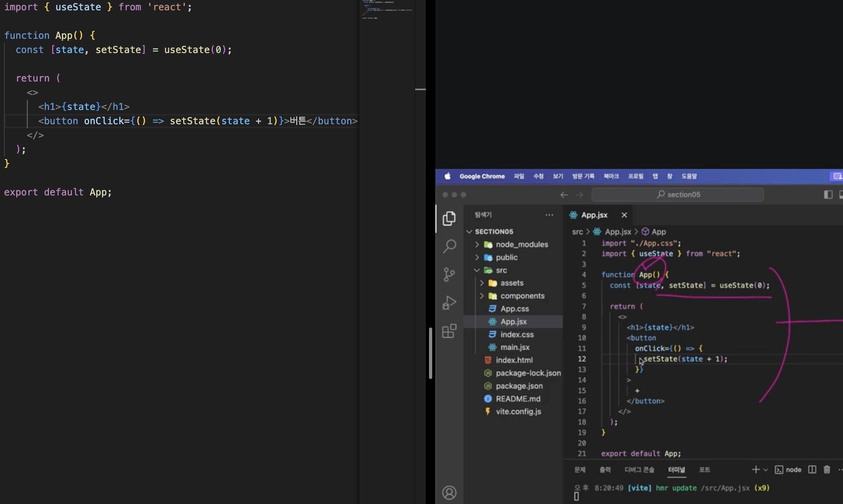The height and width of the screenshot is (504, 843).
Task: Open the 보기 menu
Action: [558, 176]
